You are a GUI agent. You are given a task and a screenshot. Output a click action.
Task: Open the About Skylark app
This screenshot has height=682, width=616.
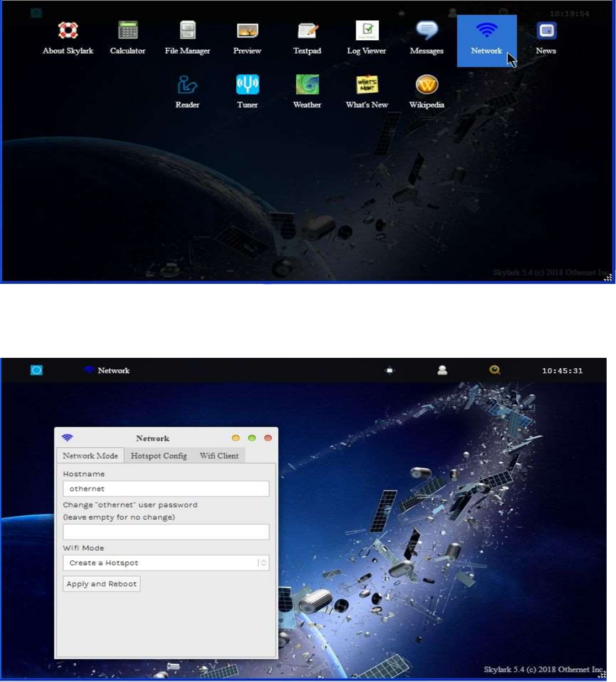click(68, 38)
